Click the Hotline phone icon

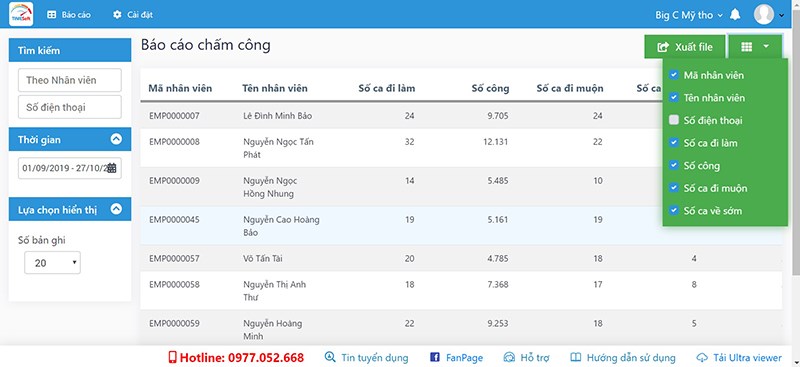(x=172, y=357)
